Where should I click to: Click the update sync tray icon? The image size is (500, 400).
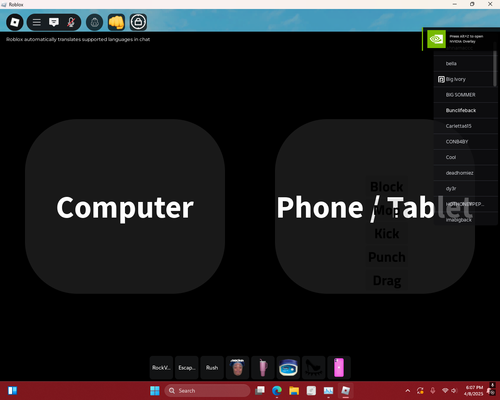(x=420, y=391)
